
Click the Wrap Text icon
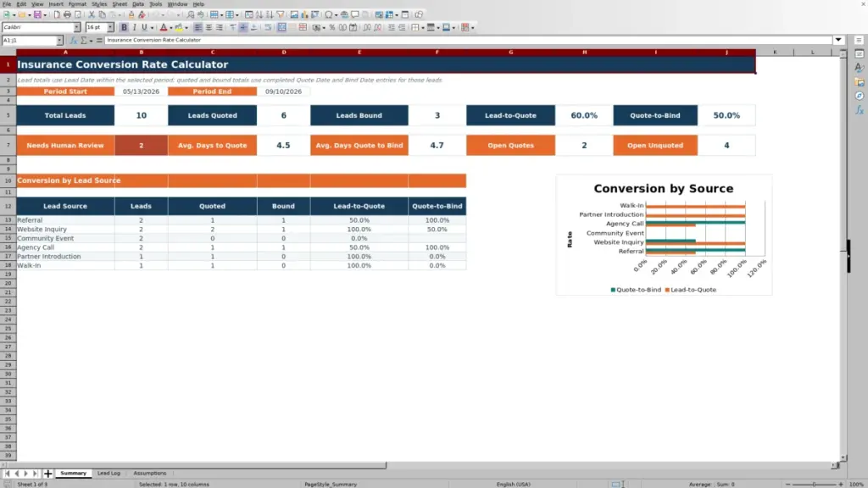[x=268, y=27]
